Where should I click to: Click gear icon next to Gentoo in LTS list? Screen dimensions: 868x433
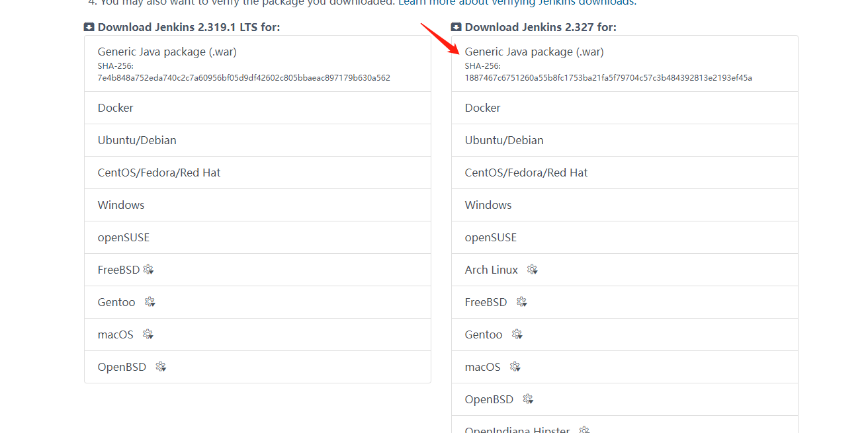coord(150,302)
